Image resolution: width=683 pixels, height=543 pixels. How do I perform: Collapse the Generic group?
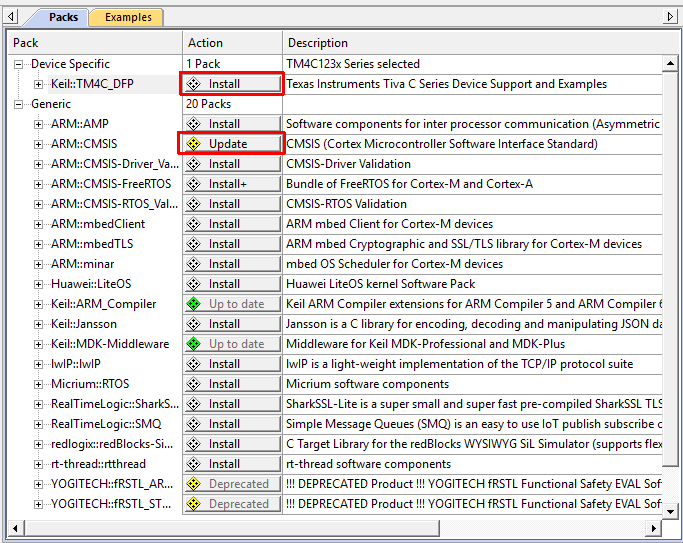coord(18,104)
